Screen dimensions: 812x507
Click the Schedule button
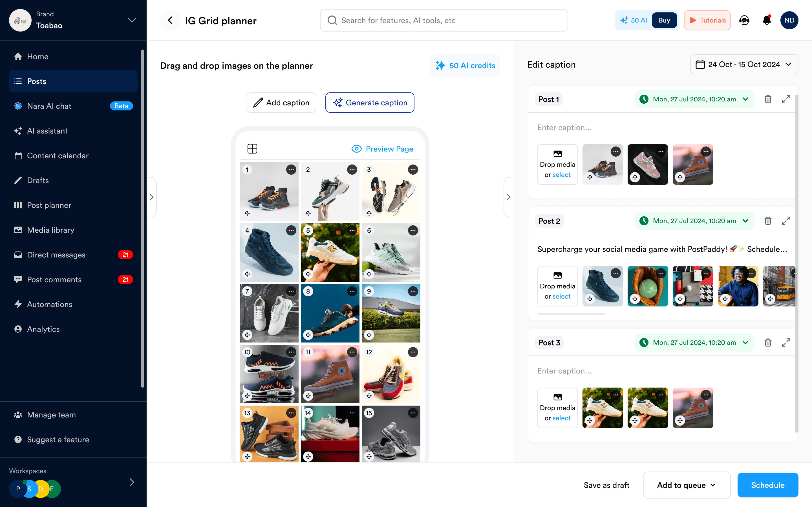coord(767,485)
